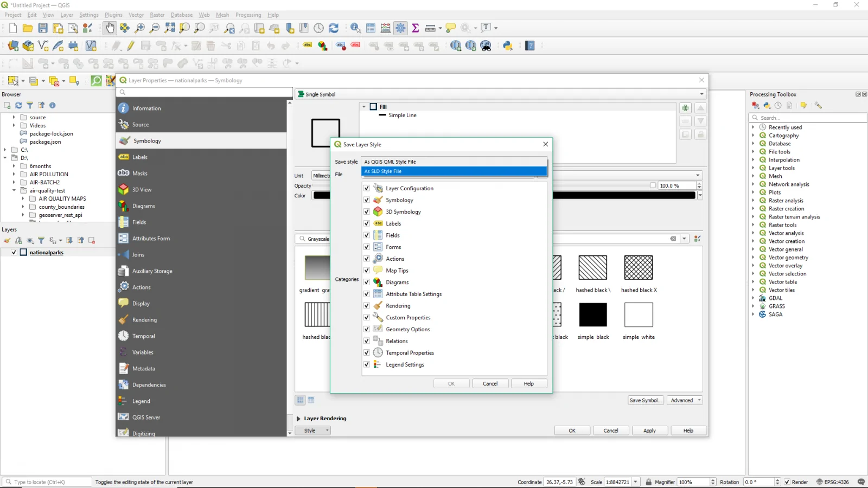Select As SLD Style File option
Image resolution: width=868 pixels, height=488 pixels.
pyautogui.click(x=454, y=171)
